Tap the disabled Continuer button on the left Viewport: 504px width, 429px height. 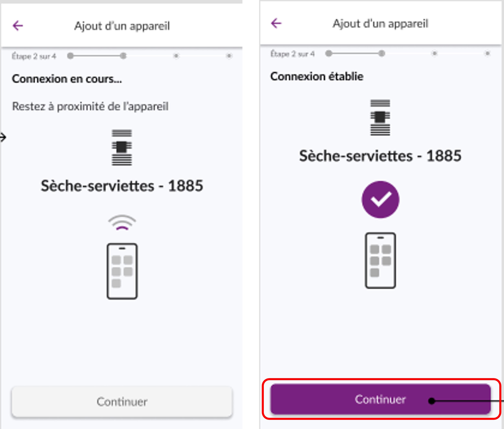122,402
